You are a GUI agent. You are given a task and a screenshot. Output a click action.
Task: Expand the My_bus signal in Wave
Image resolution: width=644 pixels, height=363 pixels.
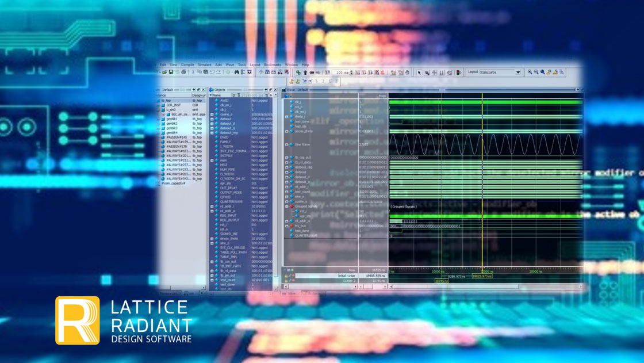[287, 226]
